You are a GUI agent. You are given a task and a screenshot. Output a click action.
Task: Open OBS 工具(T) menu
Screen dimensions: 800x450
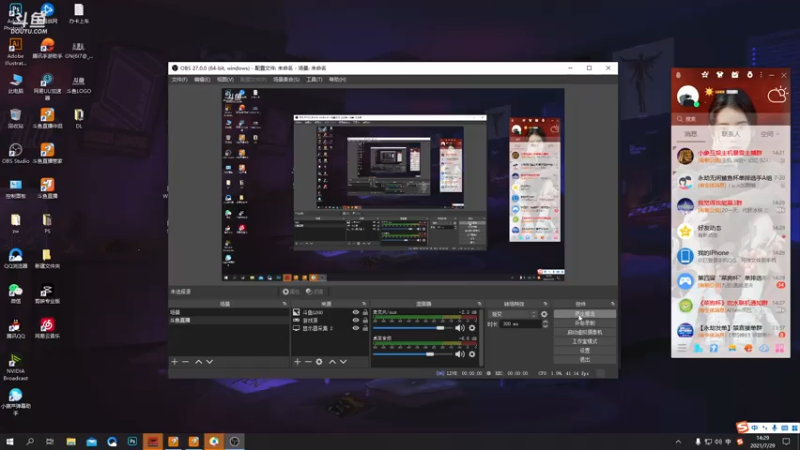314,80
